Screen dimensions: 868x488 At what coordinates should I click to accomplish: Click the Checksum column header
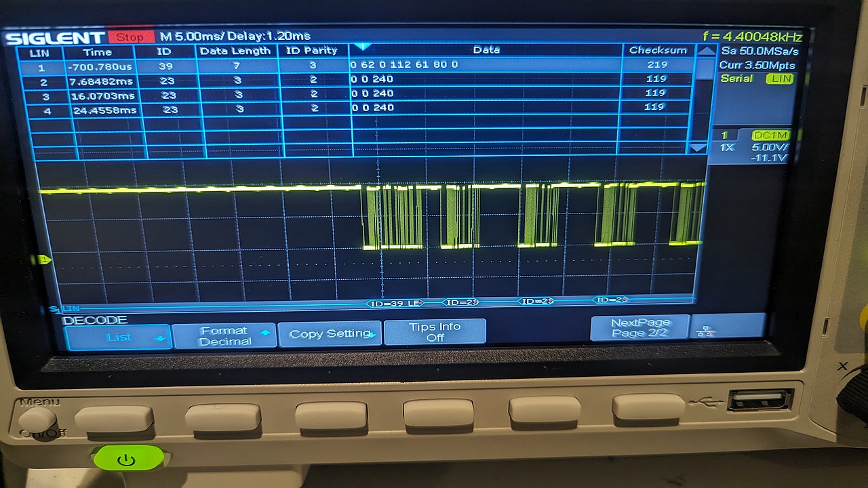click(658, 50)
